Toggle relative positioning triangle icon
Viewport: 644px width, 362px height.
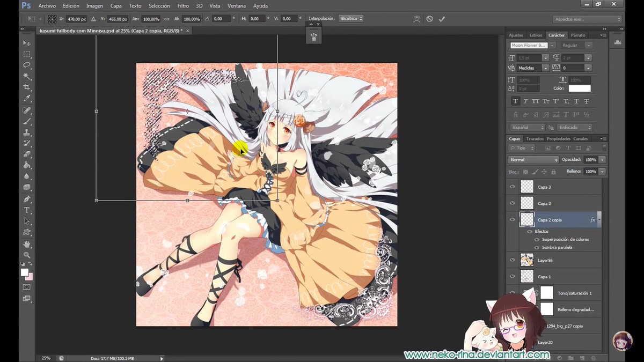[93, 19]
